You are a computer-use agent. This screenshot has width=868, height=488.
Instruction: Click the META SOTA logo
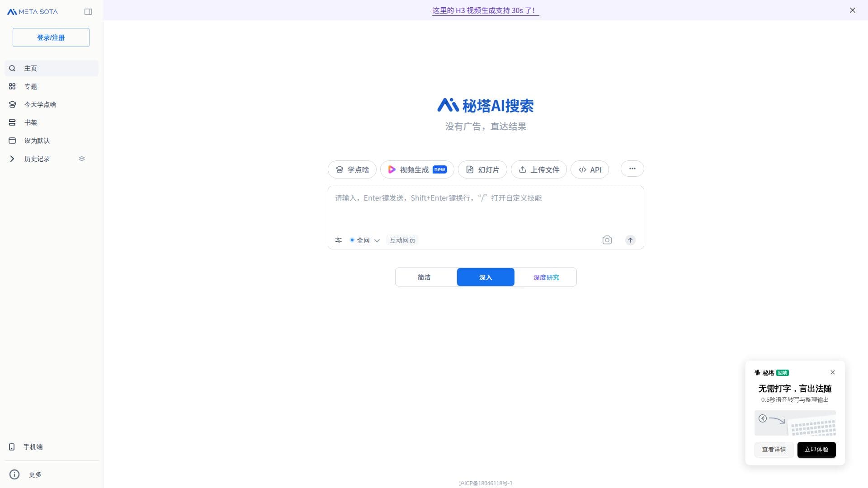point(33,12)
